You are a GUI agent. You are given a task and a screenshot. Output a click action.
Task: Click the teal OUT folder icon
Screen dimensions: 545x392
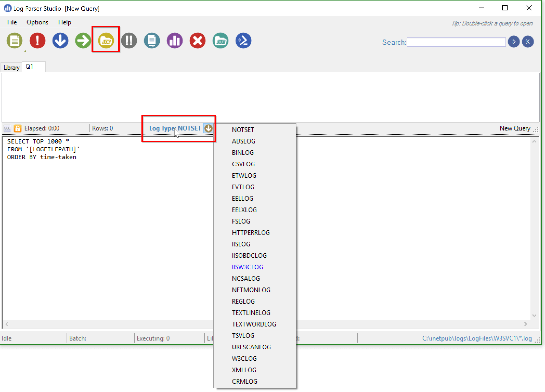(220, 41)
